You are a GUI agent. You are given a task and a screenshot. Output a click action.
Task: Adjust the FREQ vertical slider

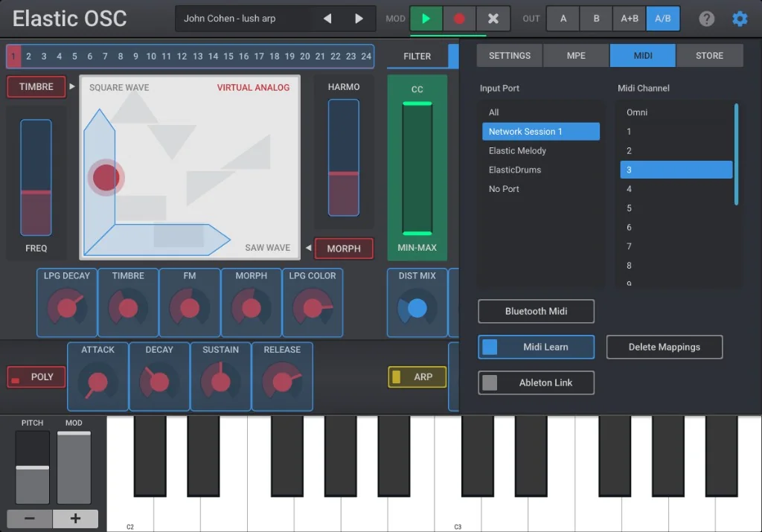[x=36, y=177]
